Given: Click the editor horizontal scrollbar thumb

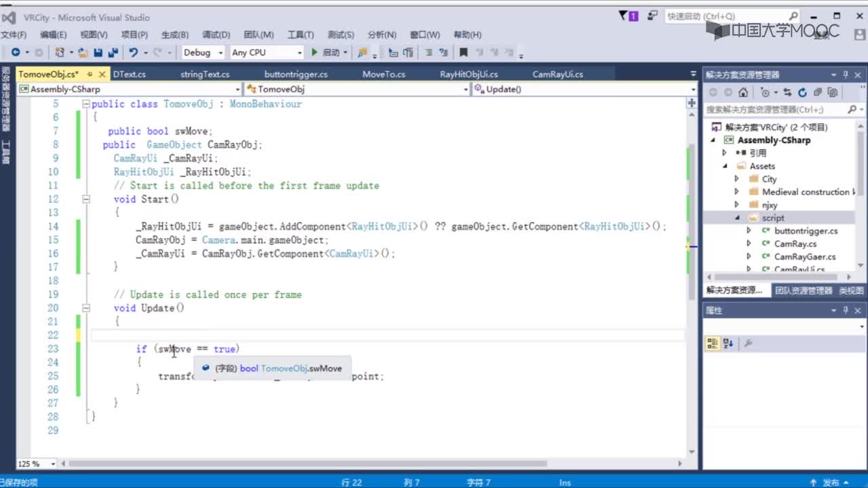Looking at the screenshot, I should 308,464.
